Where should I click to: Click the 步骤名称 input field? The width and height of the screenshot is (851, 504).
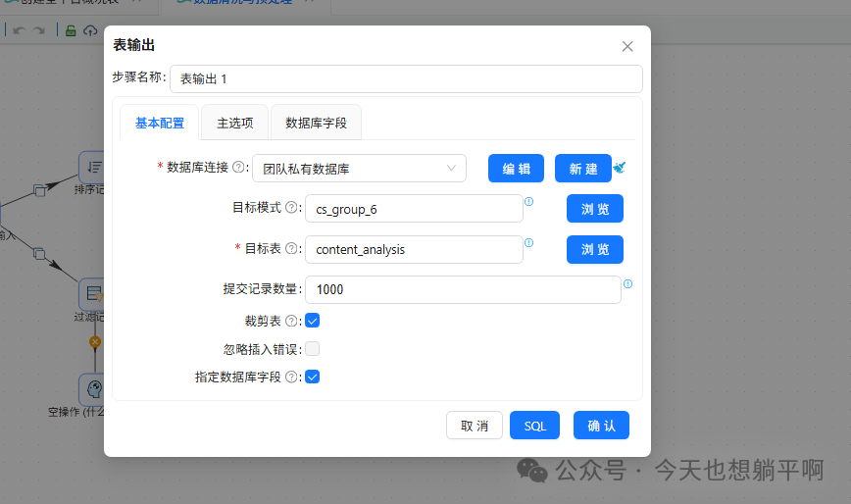(x=406, y=79)
